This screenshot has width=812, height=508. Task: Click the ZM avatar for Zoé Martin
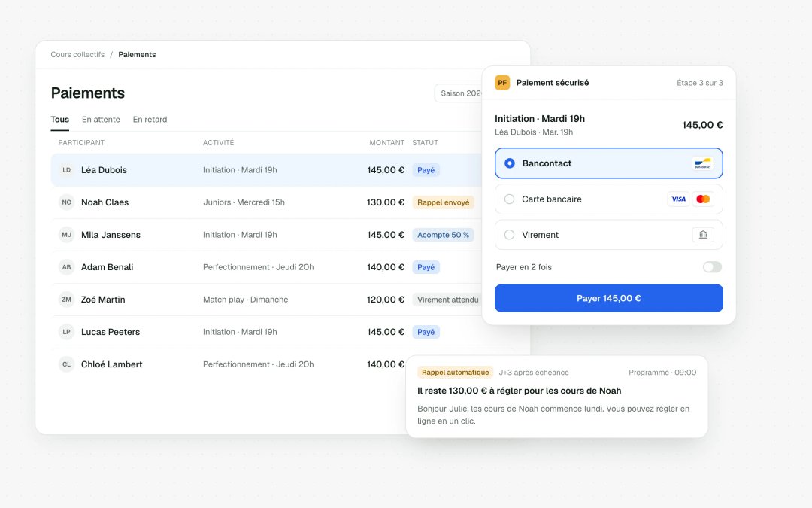coord(66,300)
